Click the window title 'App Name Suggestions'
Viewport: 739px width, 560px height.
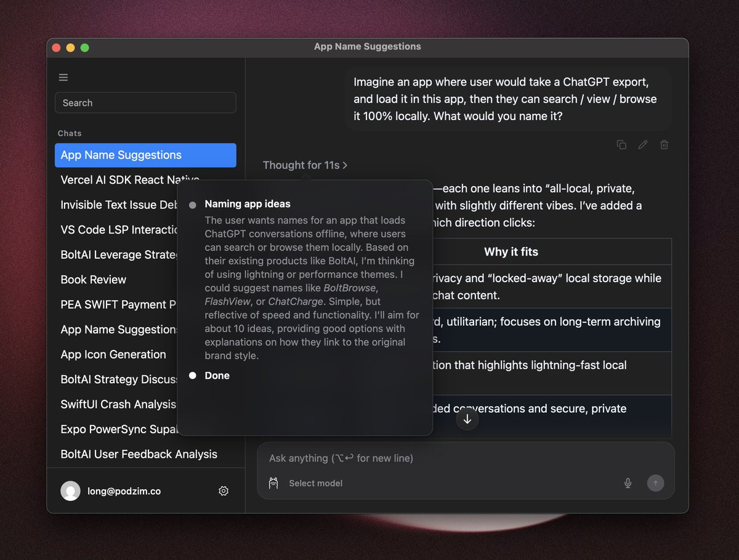(x=368, y=47)
